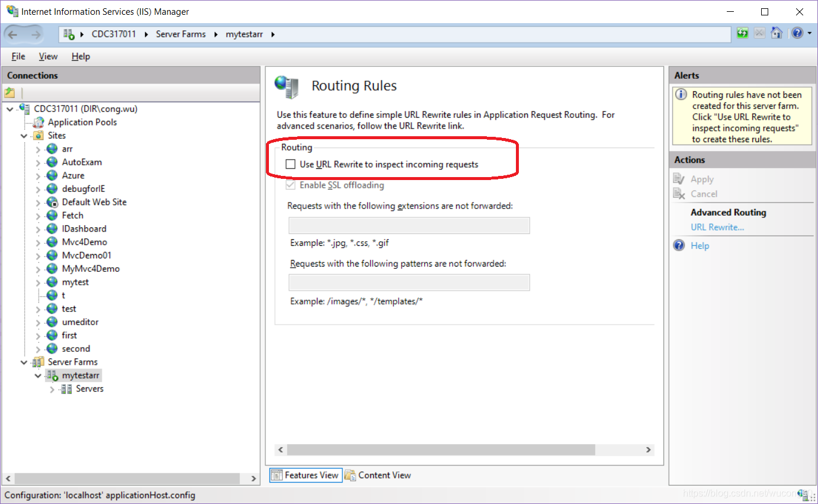The width and height of the screenshot is (818, 504).
Task: Click the Apply action
Action: [702, 179]
